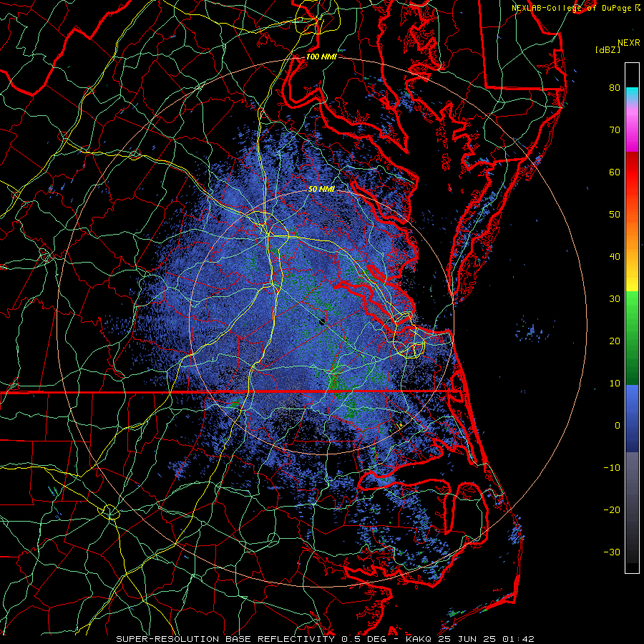Click the NEXR label above the color scale
The width and height of the screenshot is (644, 644).
[x=628, y=43]
